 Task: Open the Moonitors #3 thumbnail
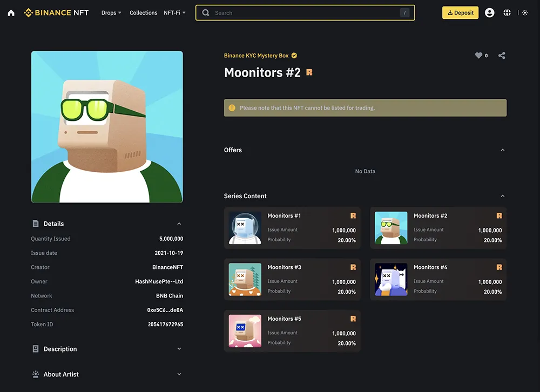[x=245, y=280]
